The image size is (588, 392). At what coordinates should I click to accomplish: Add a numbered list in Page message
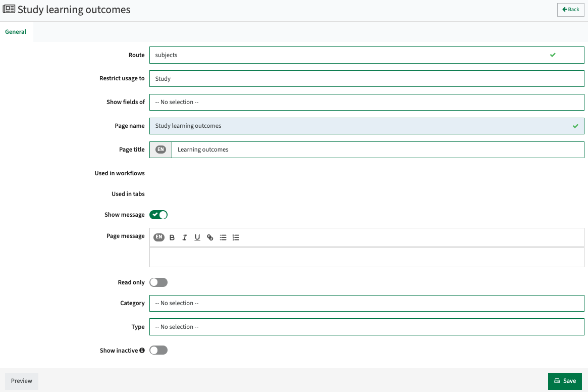click(236, 237)
